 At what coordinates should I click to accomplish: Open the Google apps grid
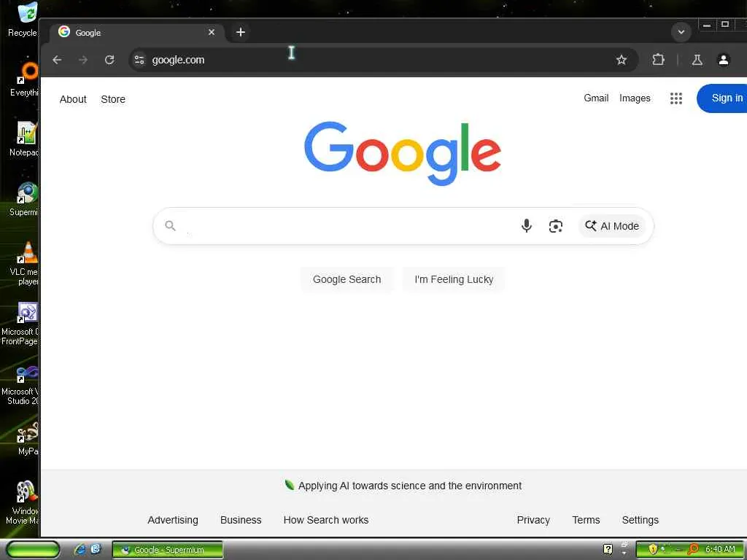coord(676,98)
